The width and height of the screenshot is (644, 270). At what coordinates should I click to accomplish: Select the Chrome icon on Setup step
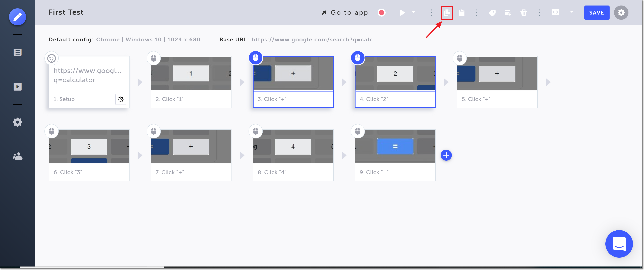click(51, 58)
